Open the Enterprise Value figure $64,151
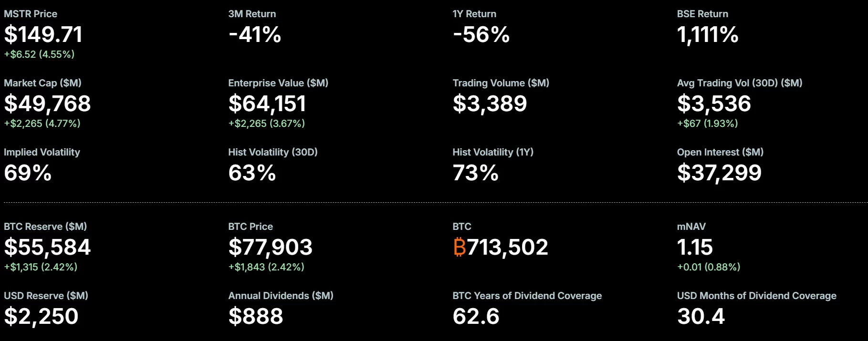868x341 pixels. coord(267,103)
